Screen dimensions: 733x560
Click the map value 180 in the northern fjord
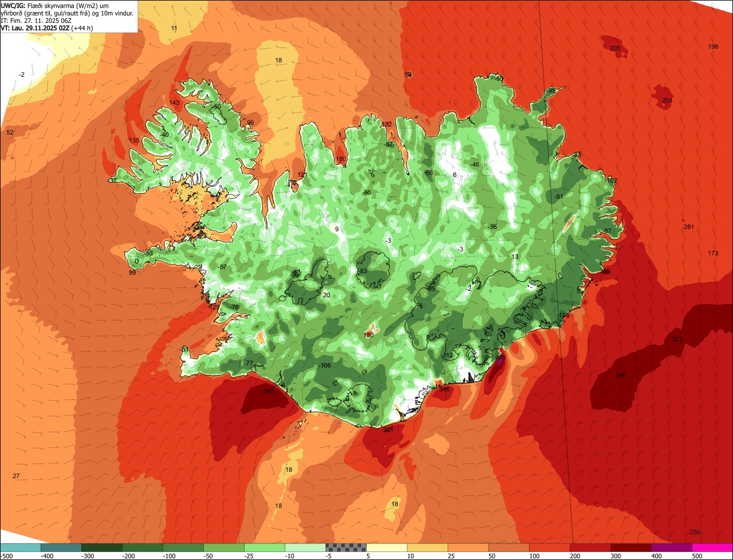[x=341, y=159]
